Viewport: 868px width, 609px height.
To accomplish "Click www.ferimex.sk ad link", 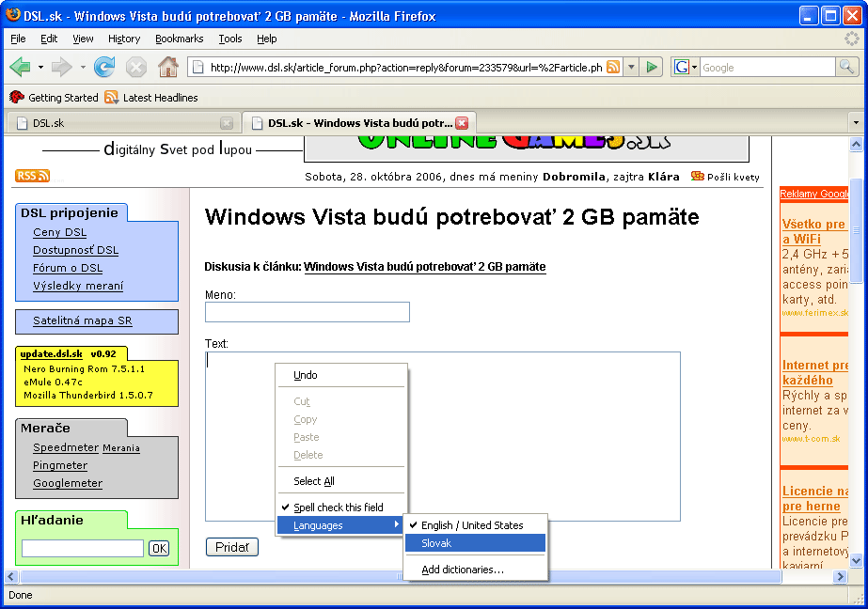I will pyautogui.click(x=814, y=313).
